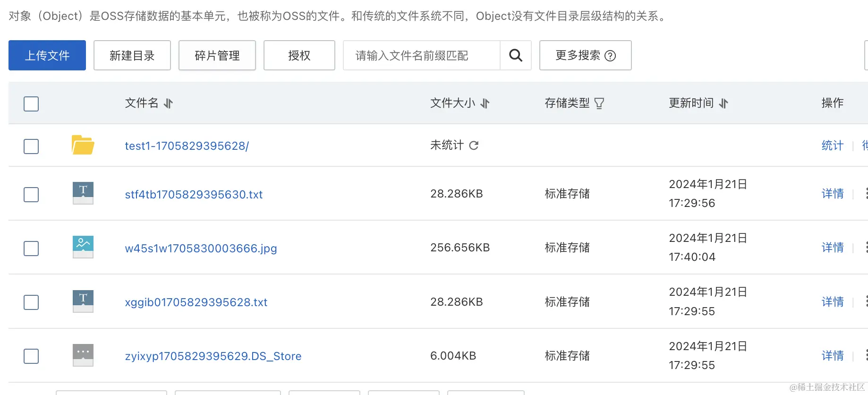Click the search magnifier icon
The image size is (868, 395).
(x=516, y=56)
